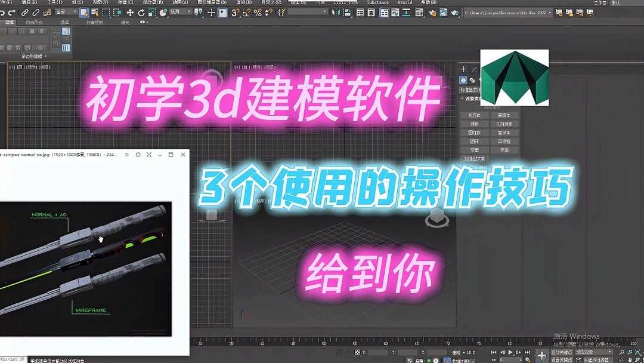
Task: Click the Geometry sphere icon in command panel
Action: tap(463, 80)
